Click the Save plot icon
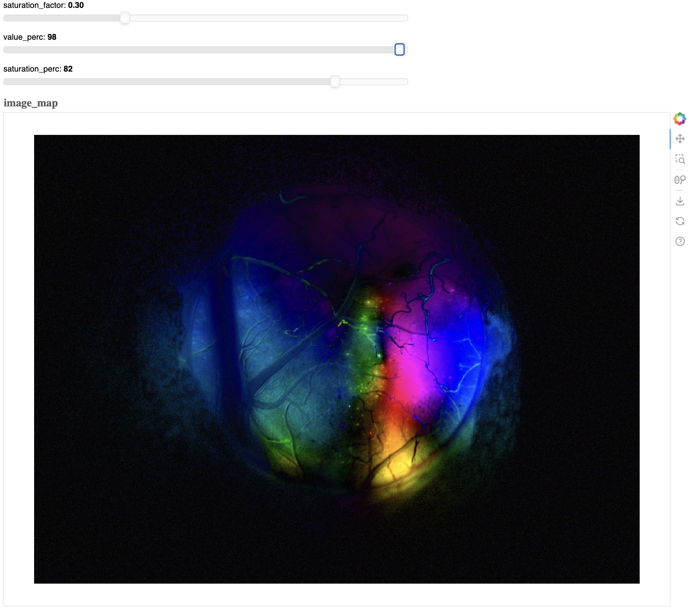 (x=680, y=201)
